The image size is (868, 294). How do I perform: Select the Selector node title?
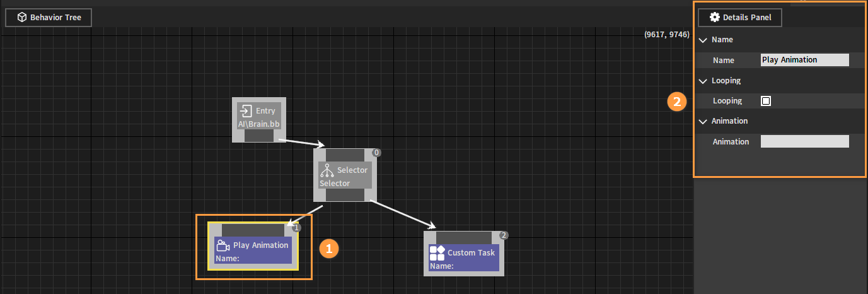(352, 170)
